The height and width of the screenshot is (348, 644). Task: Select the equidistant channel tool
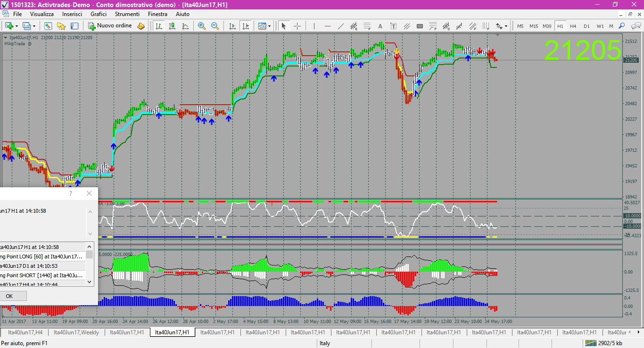[x=354, y=26]
